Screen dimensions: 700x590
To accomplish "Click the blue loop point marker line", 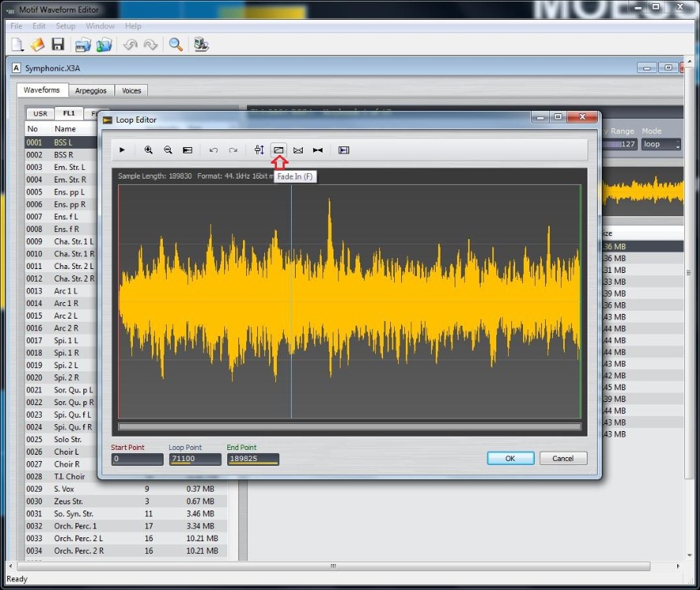I will tap(292, 301).
